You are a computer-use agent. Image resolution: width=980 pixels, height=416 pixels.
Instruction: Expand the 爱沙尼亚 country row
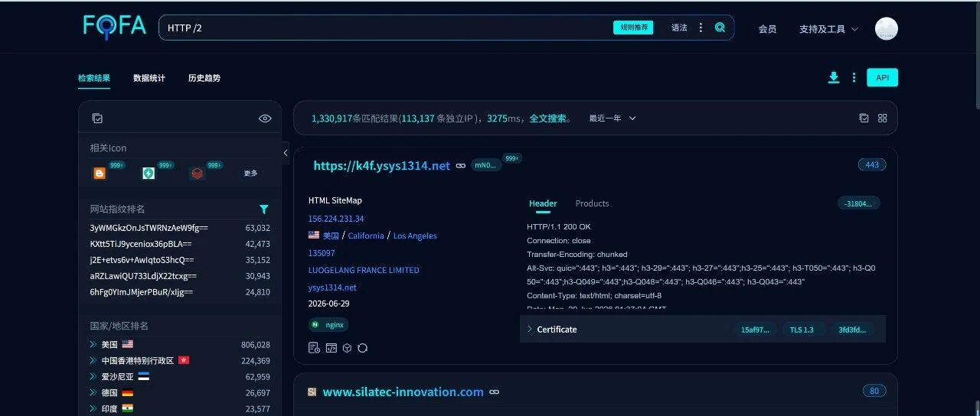pos(93,377)
